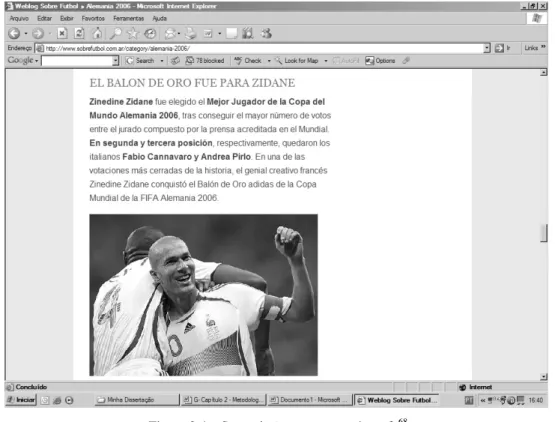The height and width of the screenshot is (422, 555).
Task: Stop page loading with the Stop icon
Action: click(62, 34)
